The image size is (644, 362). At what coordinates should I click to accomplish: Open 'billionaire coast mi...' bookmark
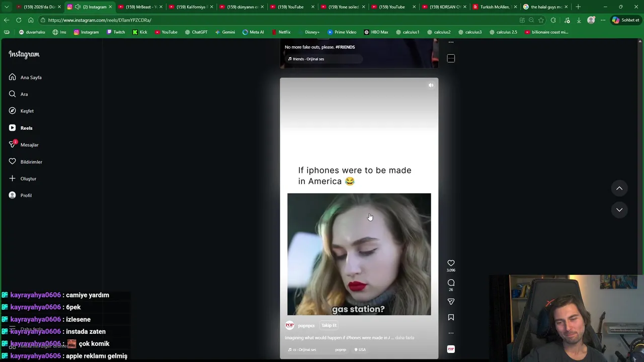[x=546, y=32]
